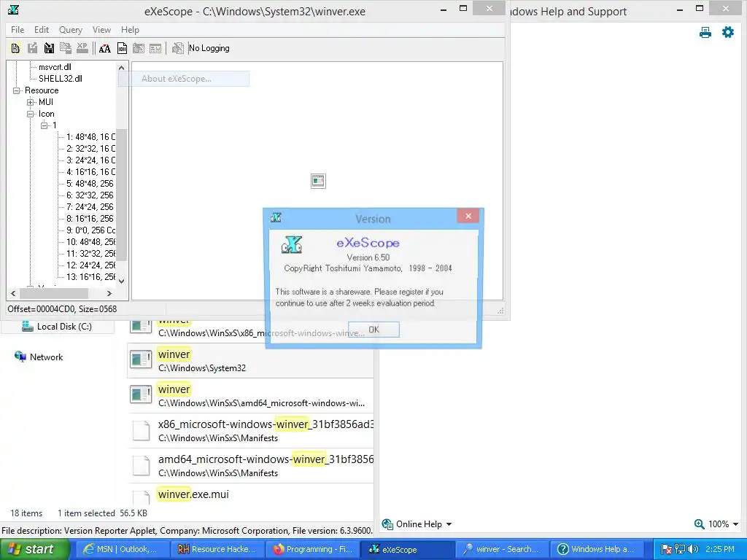Open the View menu
Viewport: 747px width, 560px height.
click(101, 29)
